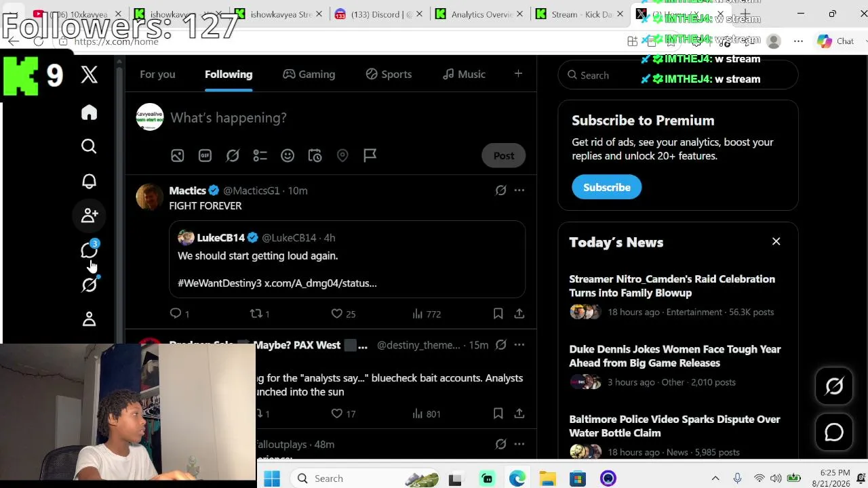Ask Grok about the Falloutplays post
868x488 pixels.
coord(500,445)
